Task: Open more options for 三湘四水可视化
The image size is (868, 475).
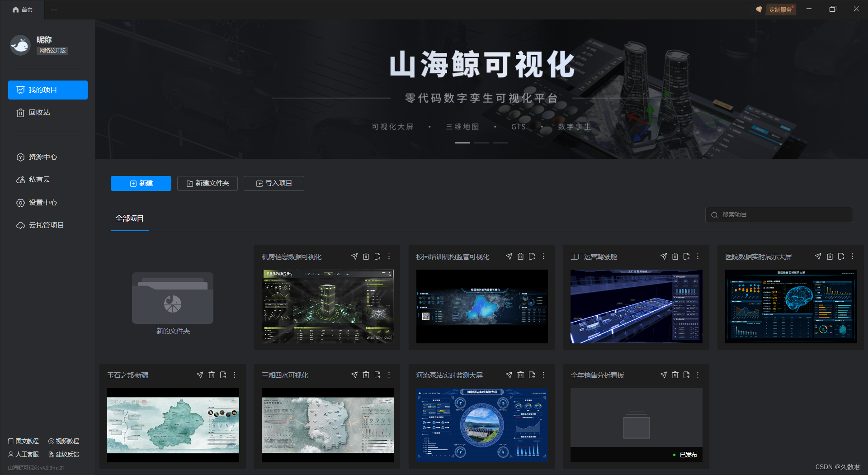Action: (x=389, y=375)
